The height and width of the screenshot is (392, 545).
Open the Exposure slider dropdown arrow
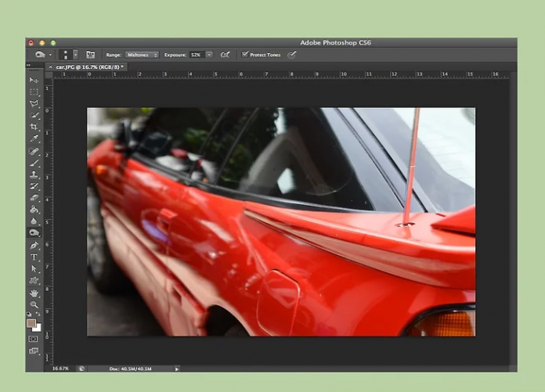coord(209,55)
